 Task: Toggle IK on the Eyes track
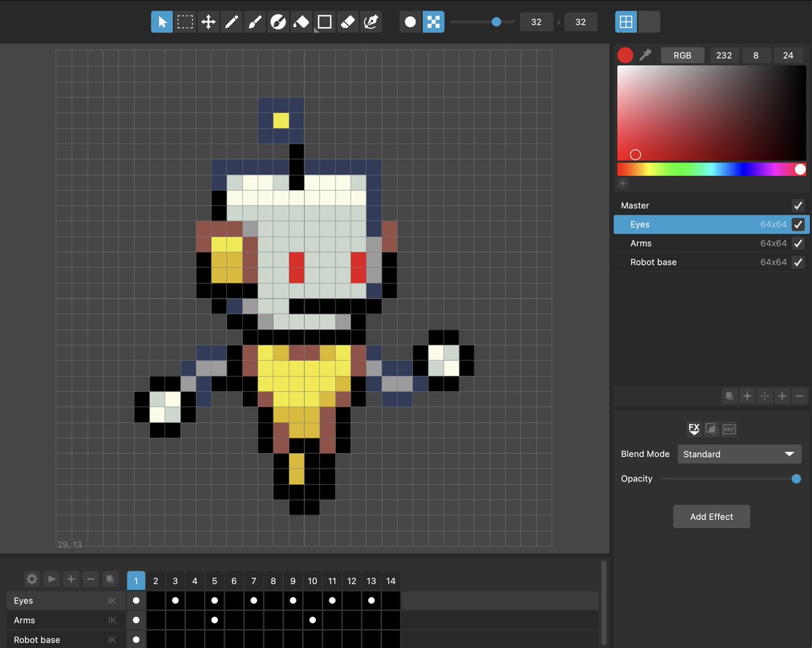tap(112, 601)
